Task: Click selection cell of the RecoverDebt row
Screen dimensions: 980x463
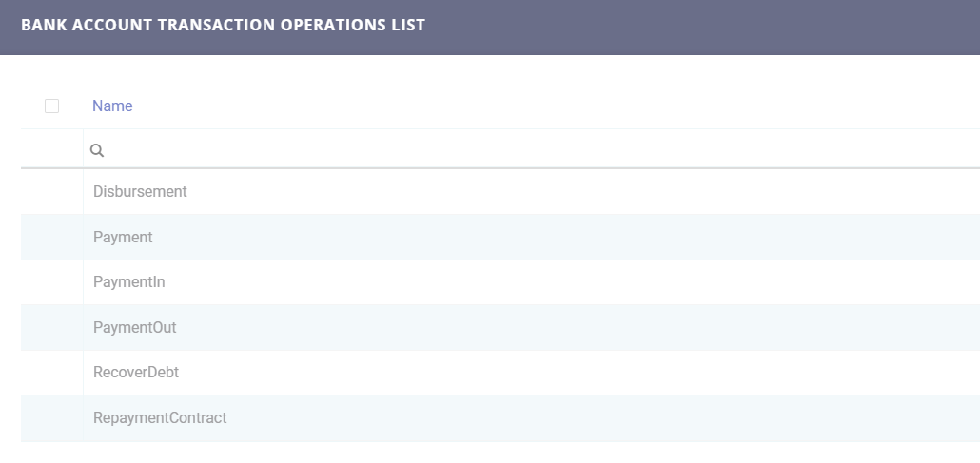Action: 52,373
